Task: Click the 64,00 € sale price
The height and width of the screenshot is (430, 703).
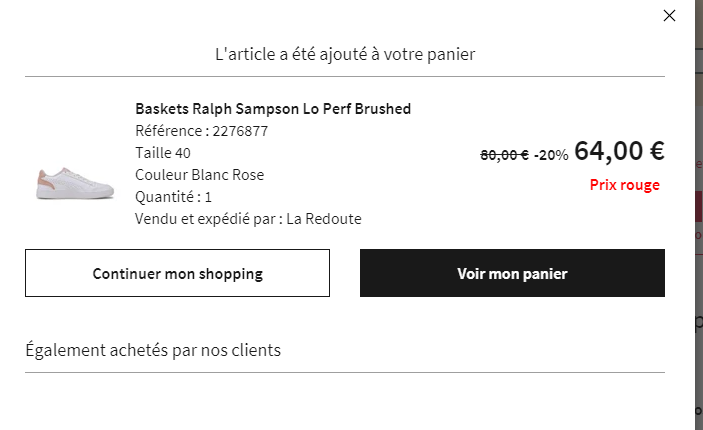Action: (x=619, y=151)
